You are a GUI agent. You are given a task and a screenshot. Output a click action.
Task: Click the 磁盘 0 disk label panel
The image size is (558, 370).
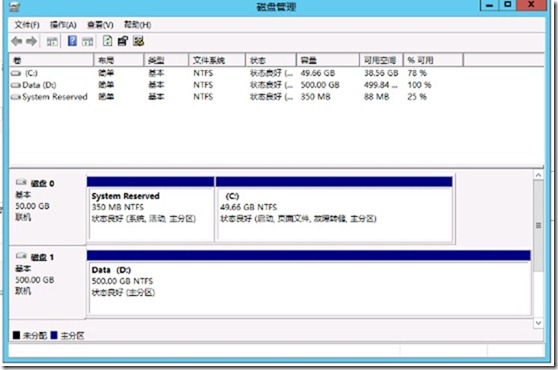point(47,207)
